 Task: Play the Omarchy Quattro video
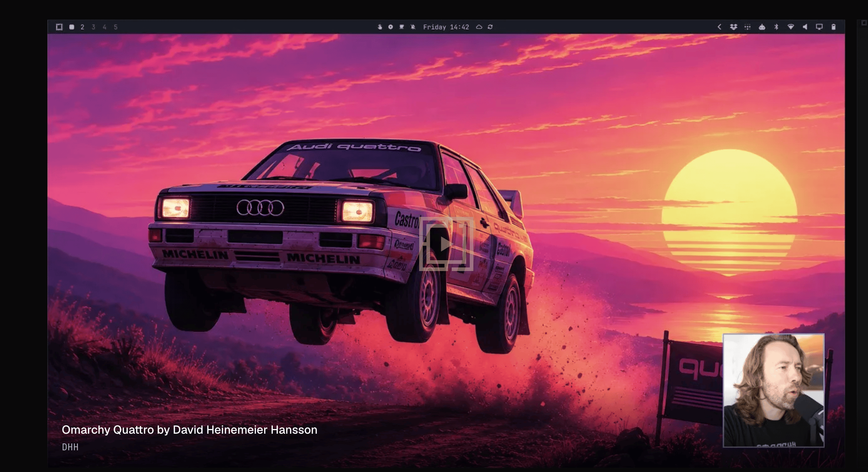point(446,244)
